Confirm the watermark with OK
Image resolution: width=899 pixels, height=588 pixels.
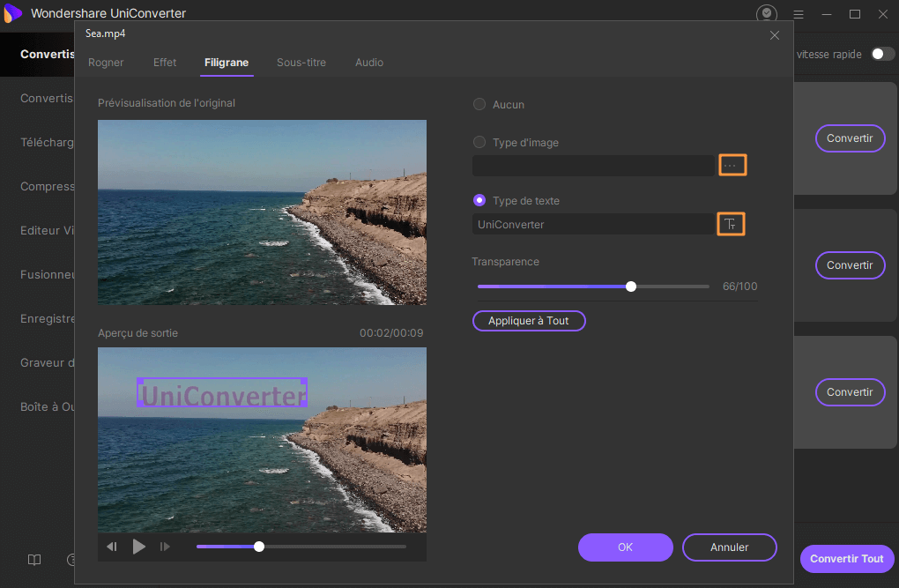625,547
